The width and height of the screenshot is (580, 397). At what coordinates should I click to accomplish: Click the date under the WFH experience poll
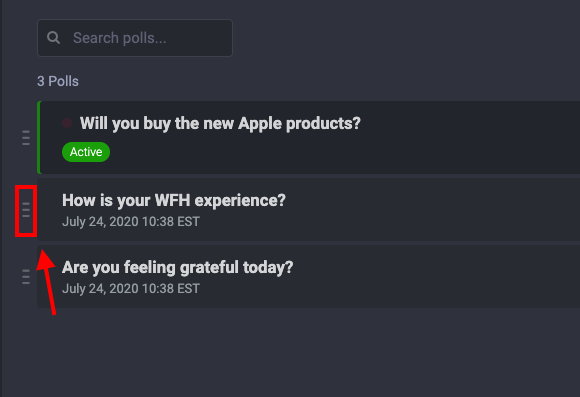coord(131,222)
